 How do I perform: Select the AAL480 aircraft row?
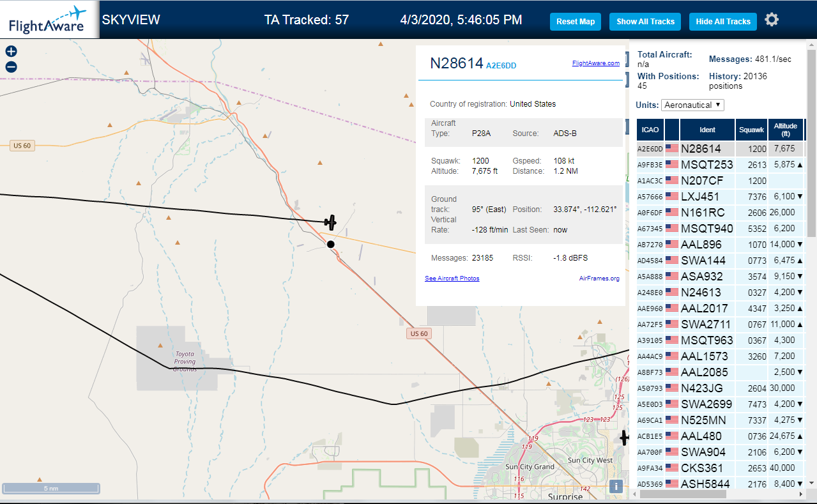(720, 436)
